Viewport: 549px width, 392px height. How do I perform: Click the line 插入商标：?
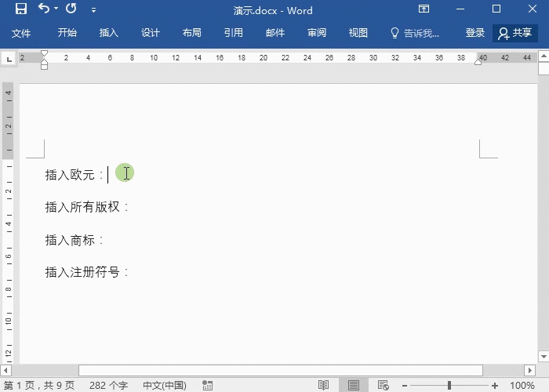[75, 240]
